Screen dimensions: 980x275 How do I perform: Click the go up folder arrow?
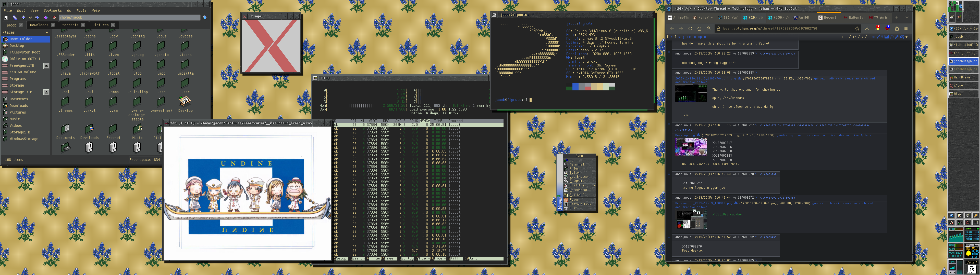(x=46, y=18)
